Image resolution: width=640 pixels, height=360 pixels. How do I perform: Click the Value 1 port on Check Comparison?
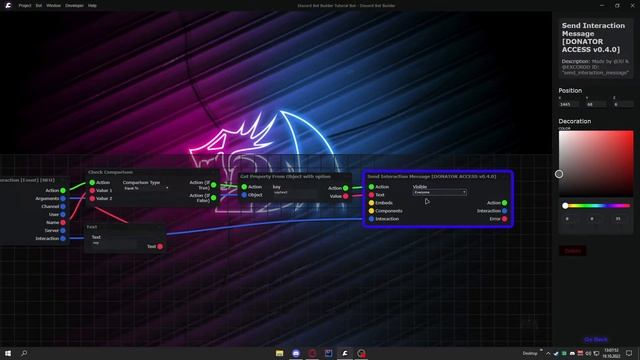pos(92,191)
